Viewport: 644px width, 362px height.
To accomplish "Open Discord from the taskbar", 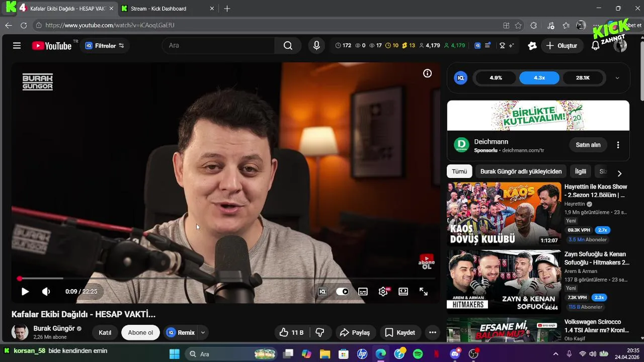I will tap(455, 354).
